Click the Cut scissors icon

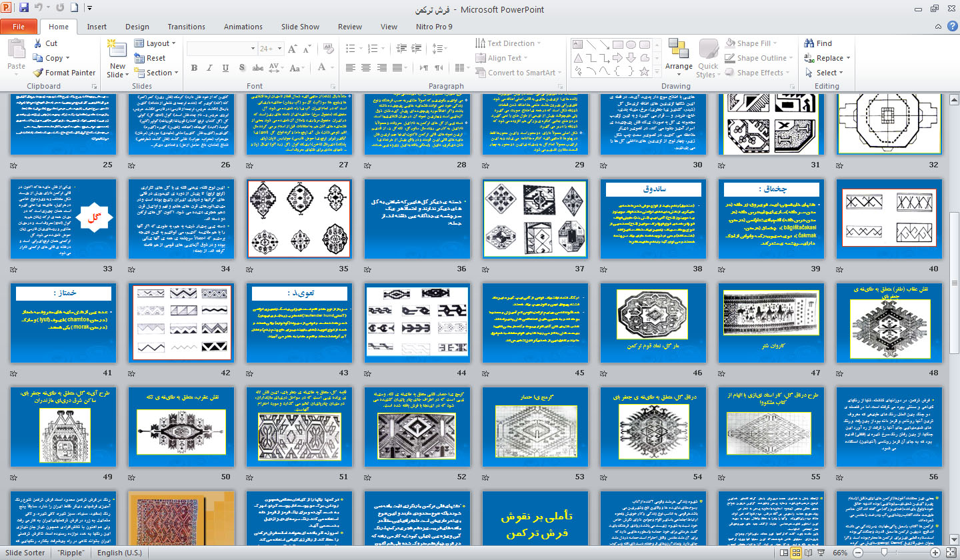(x=37, y=43)
